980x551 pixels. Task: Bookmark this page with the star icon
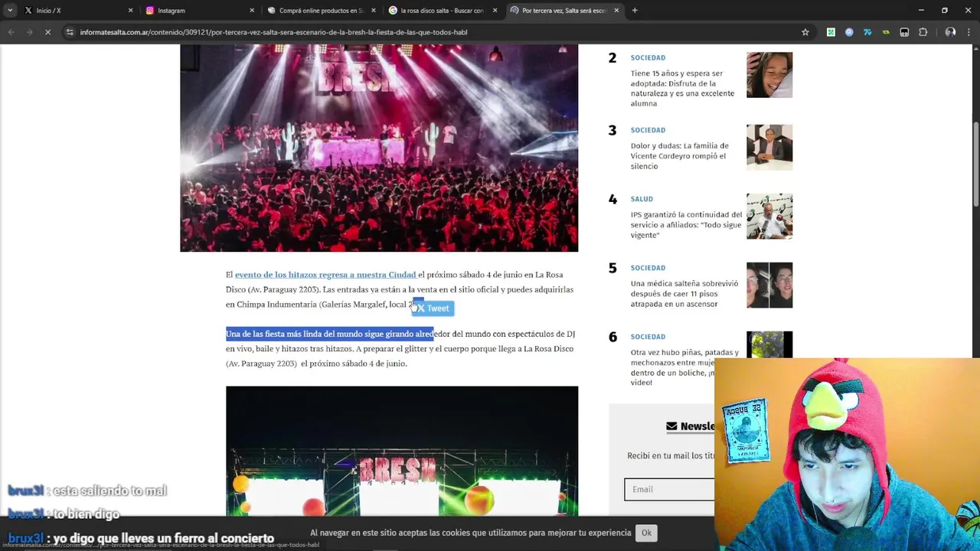click(805, 32)
